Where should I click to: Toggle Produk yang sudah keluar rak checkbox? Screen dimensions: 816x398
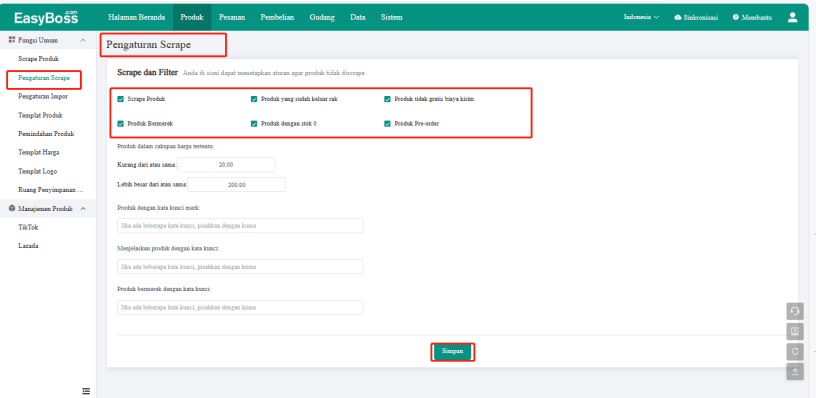pyautogui.click(x=254, y=99)
